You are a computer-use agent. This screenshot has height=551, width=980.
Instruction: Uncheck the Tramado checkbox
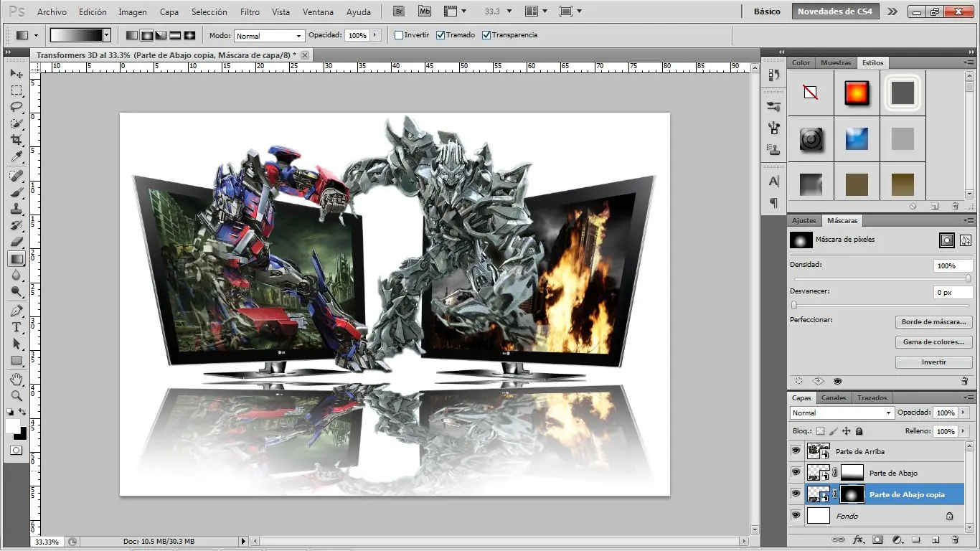pyautogui.click(x=440, y=35)
